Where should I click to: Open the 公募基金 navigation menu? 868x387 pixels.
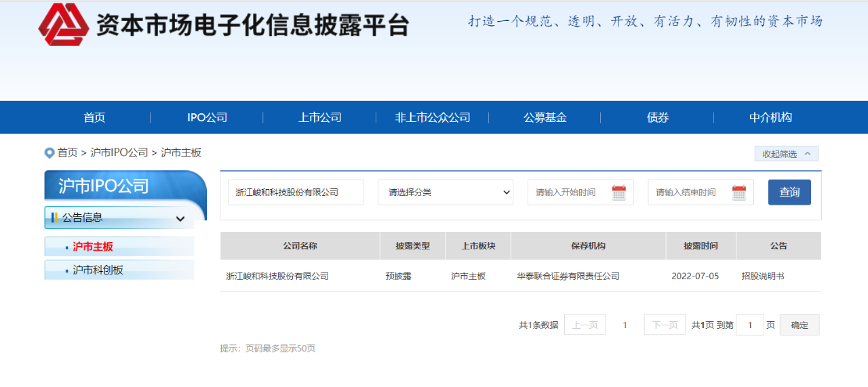coord(545,117)
